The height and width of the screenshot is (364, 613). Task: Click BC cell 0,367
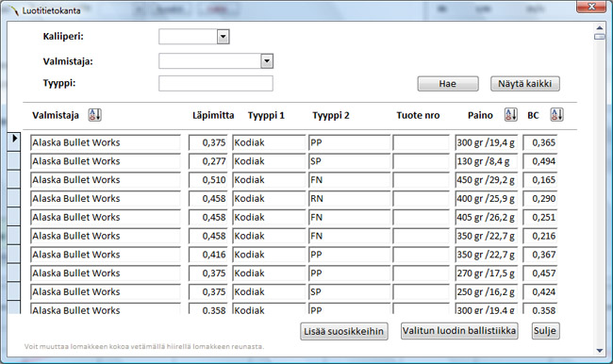[539, 255]
